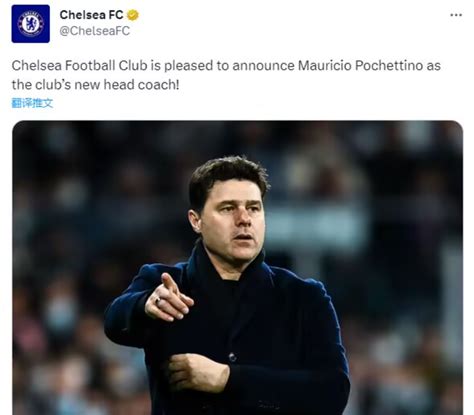
Task: Translate the tweet via 翻译推文
Action: click(32, 103)
